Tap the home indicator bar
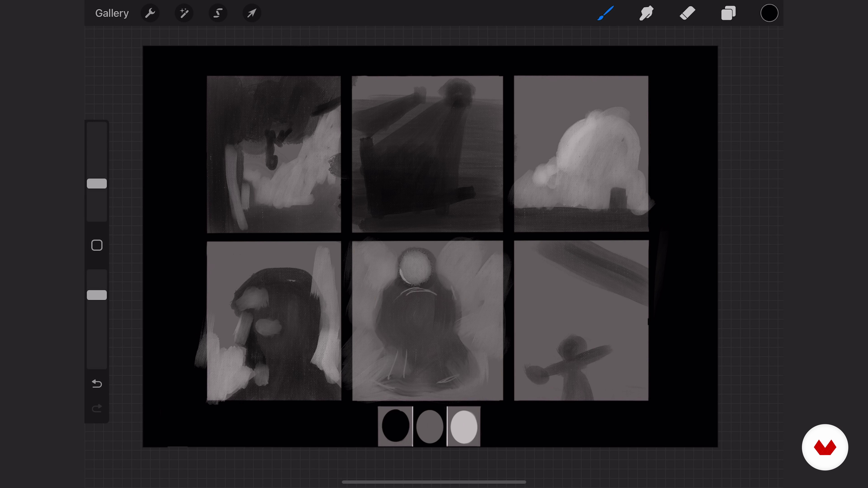This screenshot has height=488, width=868. (434, 482)
